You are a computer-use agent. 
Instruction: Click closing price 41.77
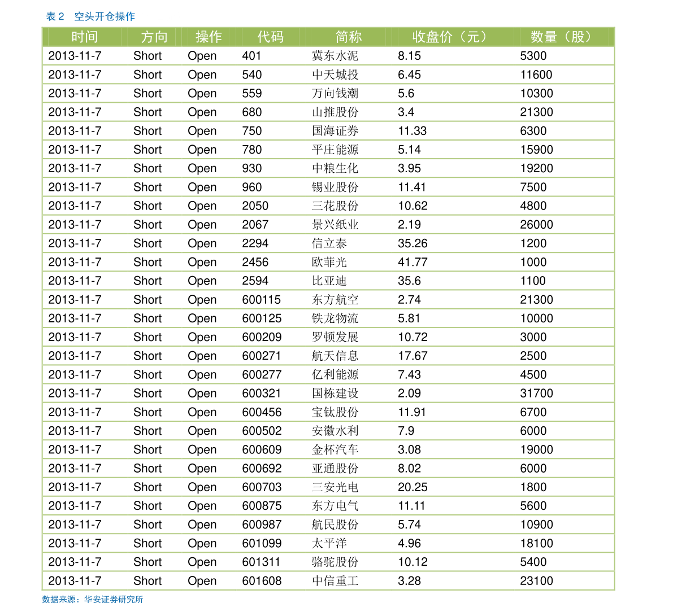[x=413, y=262]
